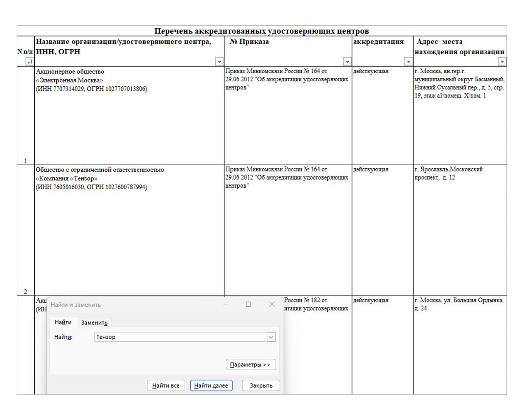Switch to the Найти tab

coord(63,322)
